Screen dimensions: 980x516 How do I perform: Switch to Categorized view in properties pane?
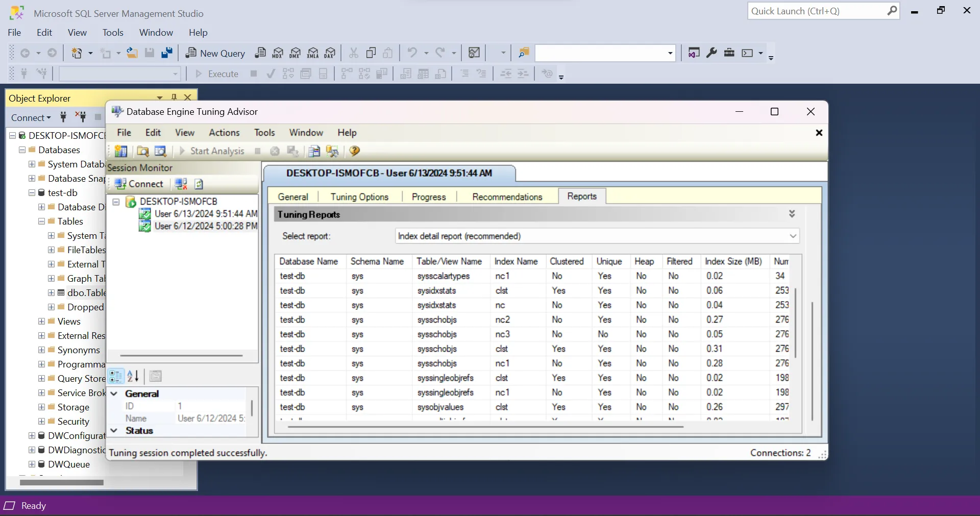[x=116, y=376]
